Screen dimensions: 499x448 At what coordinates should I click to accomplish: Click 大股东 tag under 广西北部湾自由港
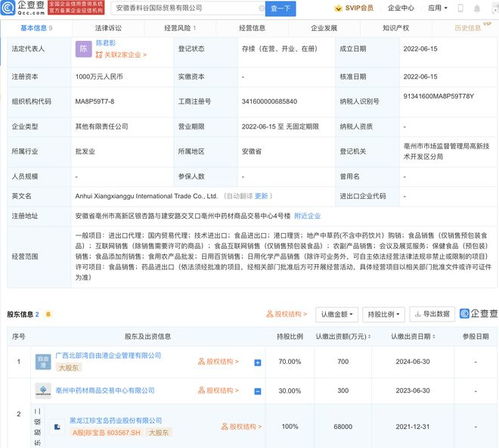click(x=69, y=368)
